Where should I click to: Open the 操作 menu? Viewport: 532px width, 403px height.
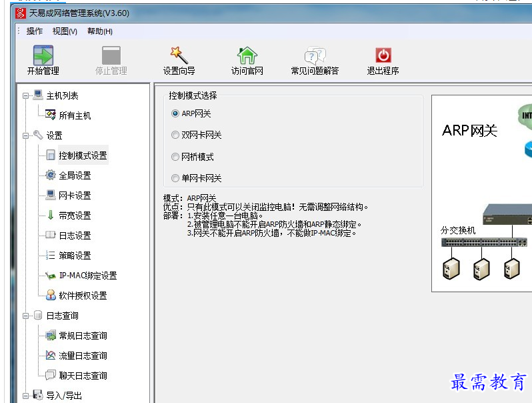[x=34, y=31]
